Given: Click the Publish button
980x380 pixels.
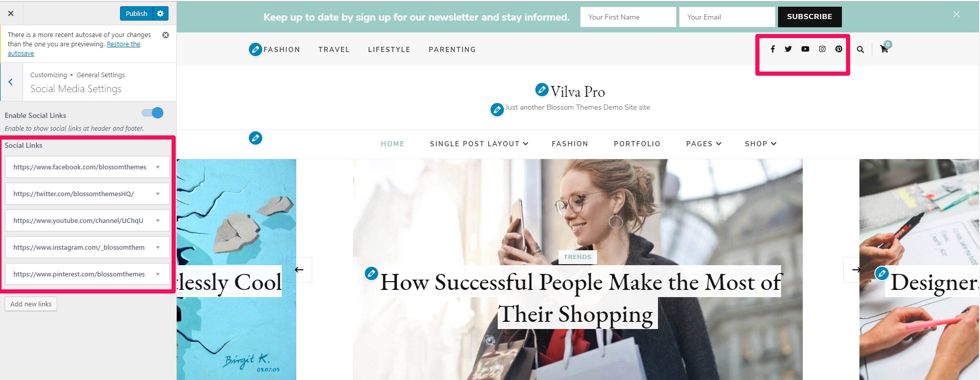Looking at the screenshot, I should coord(137,13).
